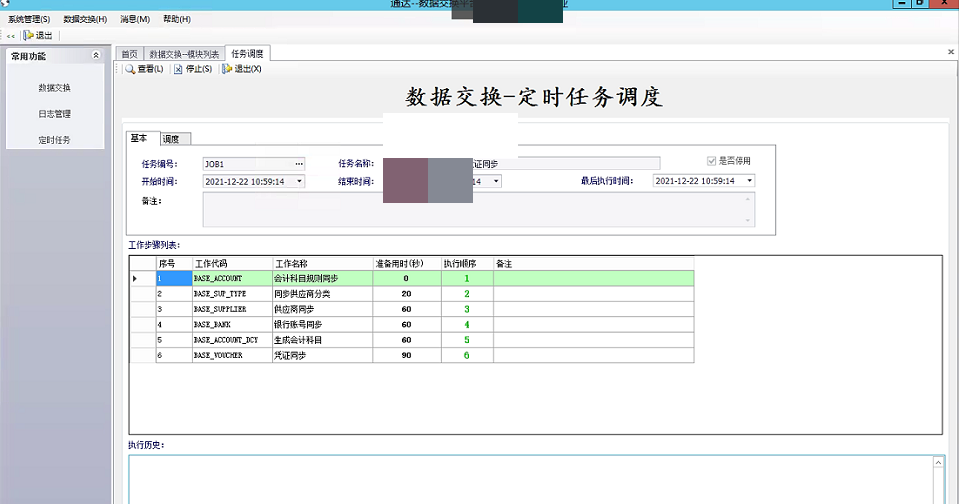Toggle the 是否停用 checkbox

coord(711,160)
